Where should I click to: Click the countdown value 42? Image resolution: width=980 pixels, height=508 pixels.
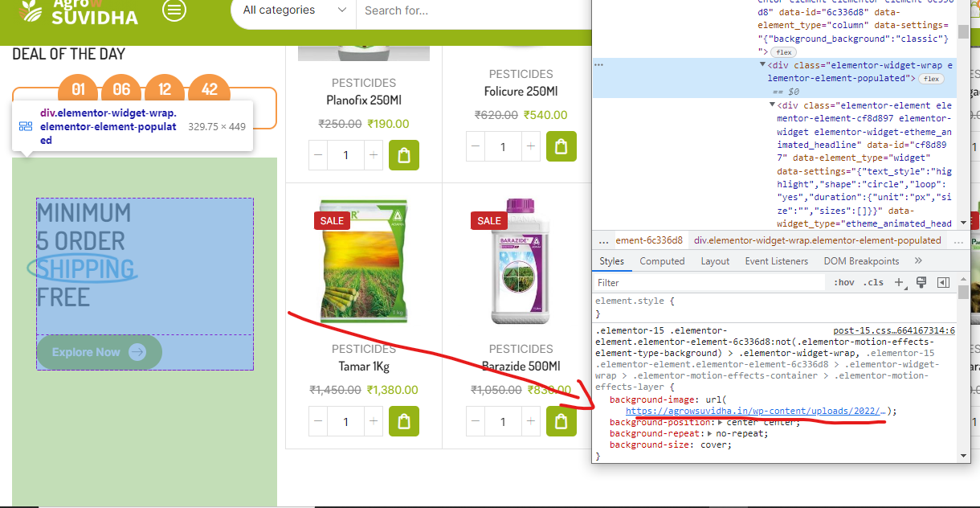209,89
